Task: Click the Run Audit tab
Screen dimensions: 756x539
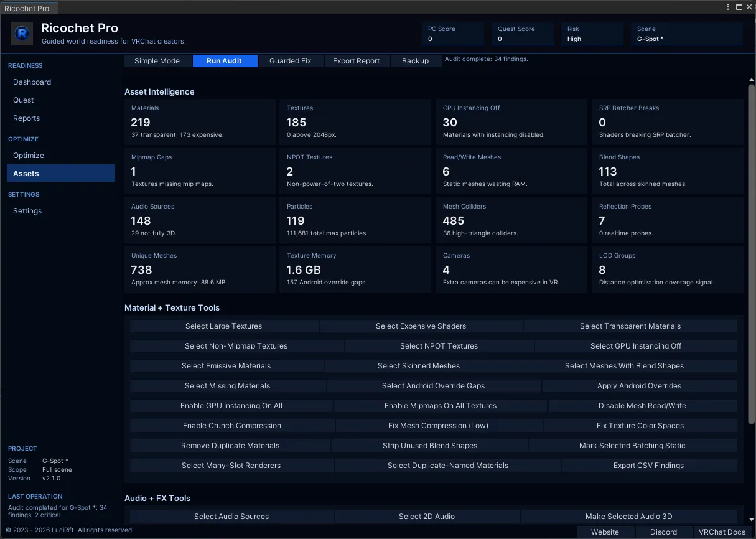Action: (225, 61)
